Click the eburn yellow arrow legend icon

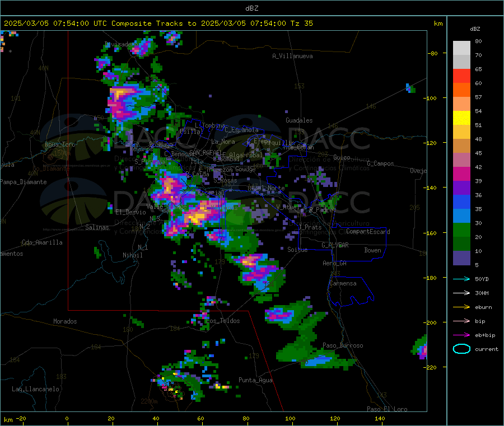point(461,307)
